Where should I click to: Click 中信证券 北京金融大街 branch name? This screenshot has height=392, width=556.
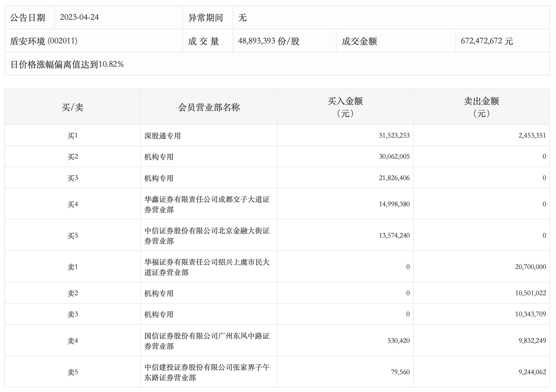coord(207,236)
